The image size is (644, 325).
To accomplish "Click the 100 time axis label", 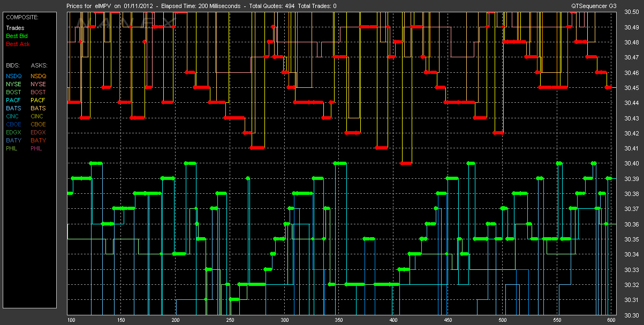I will point(71,320).
